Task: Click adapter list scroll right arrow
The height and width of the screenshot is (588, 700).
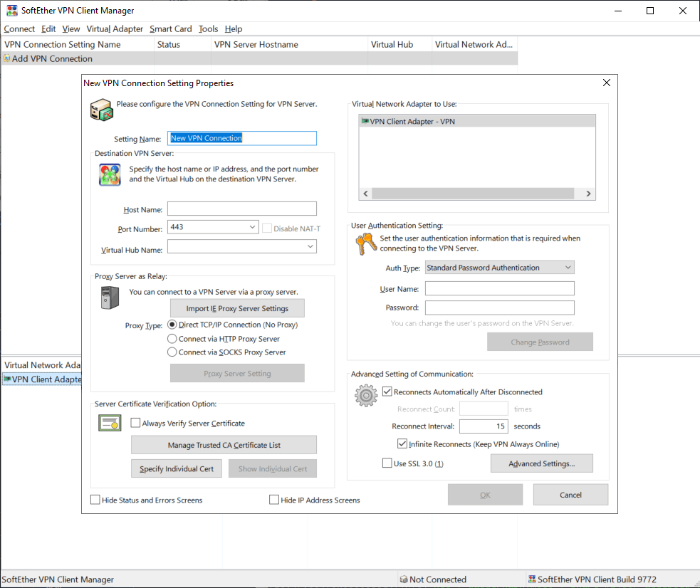Action: click(588, 193)
